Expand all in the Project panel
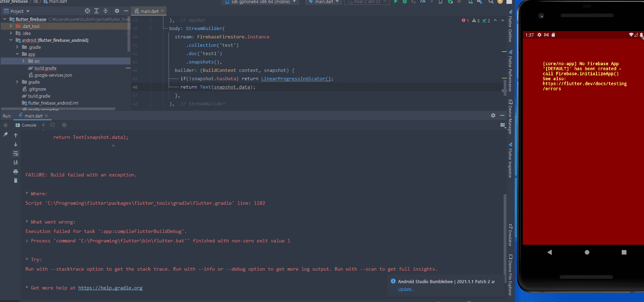Screen dimensions: 644x302 (96, 11)
